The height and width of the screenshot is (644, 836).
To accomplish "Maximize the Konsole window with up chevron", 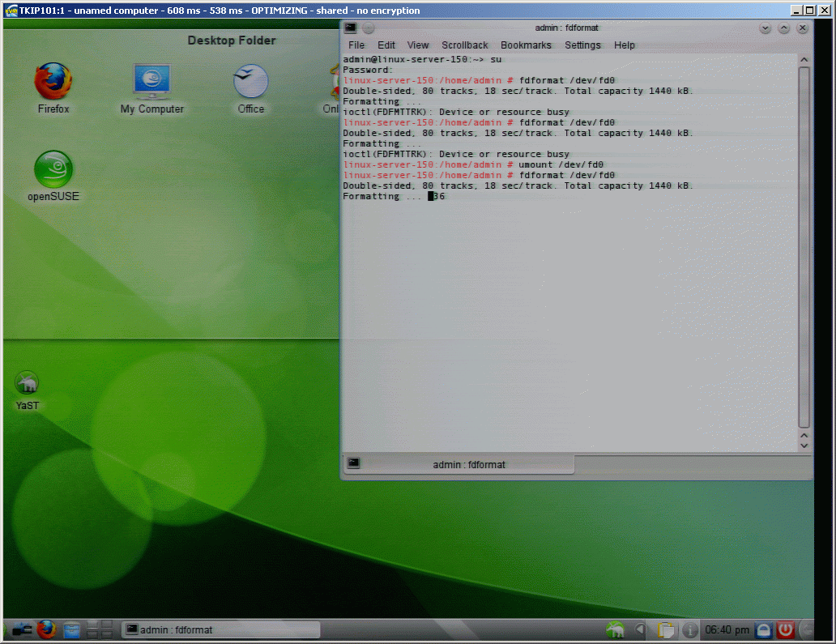I will (784, 28).
